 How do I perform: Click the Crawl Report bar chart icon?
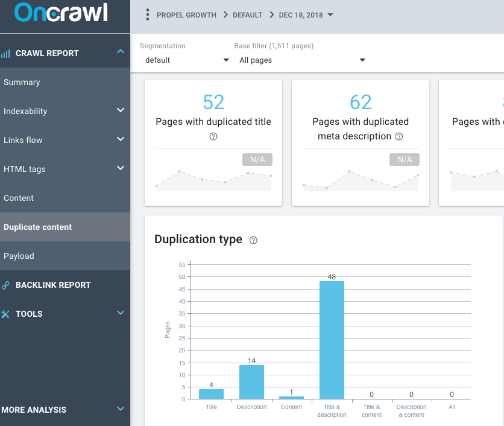tap(6, 54)
